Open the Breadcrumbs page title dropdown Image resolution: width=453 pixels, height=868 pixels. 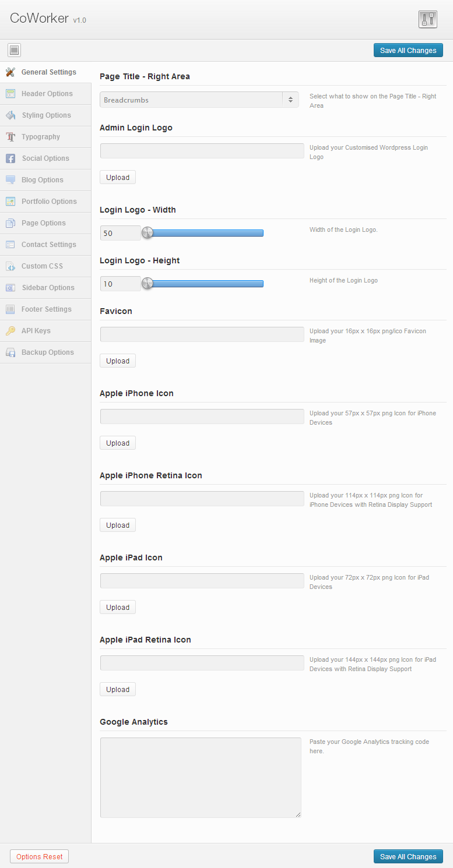(x=199, y=100)
